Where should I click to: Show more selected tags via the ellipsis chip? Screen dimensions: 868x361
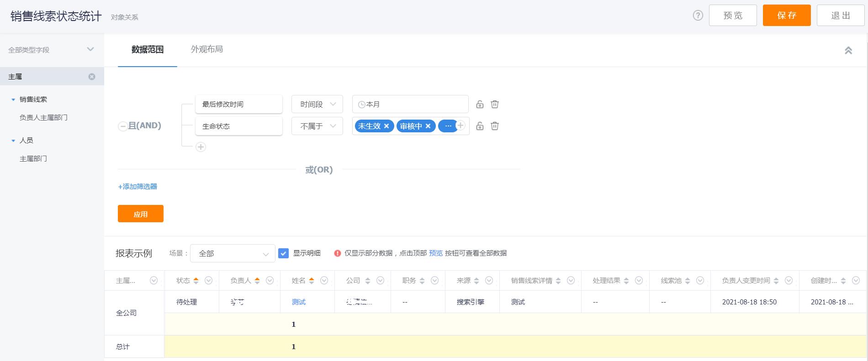448,126
